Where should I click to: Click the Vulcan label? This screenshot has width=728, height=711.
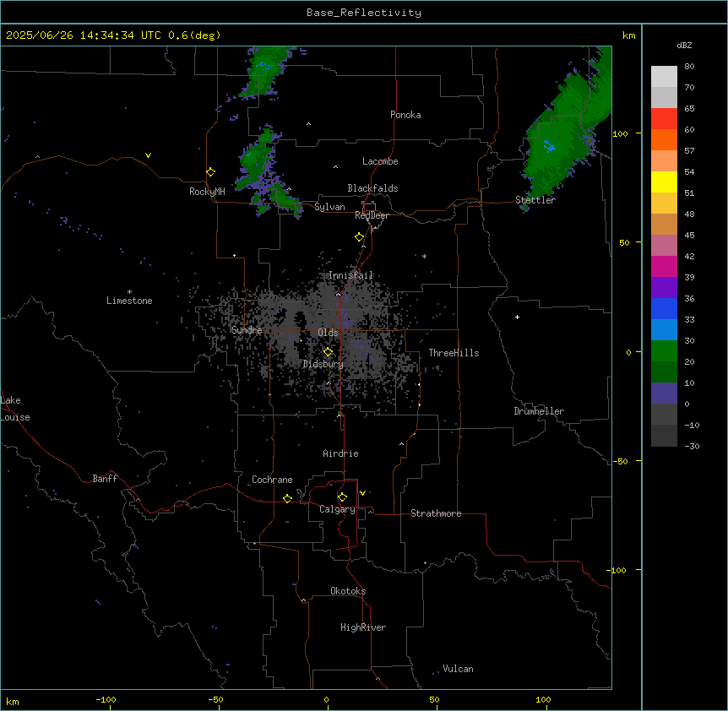[458, 669]
